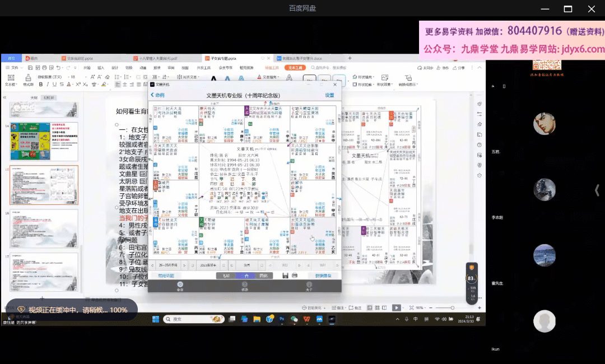Open the WeChat icon in the taskbar
The image size is (605, 364).
(295, 319)
